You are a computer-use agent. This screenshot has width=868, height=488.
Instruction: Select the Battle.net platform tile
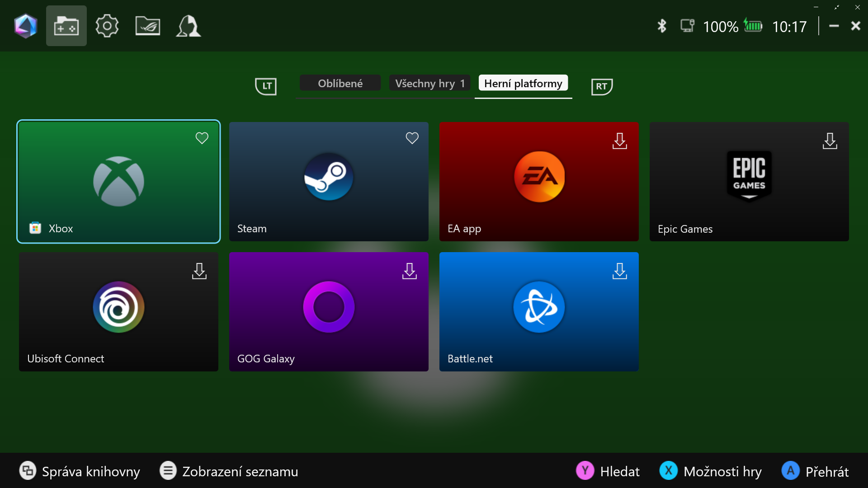pyautogui.click(x=539, y=312)
